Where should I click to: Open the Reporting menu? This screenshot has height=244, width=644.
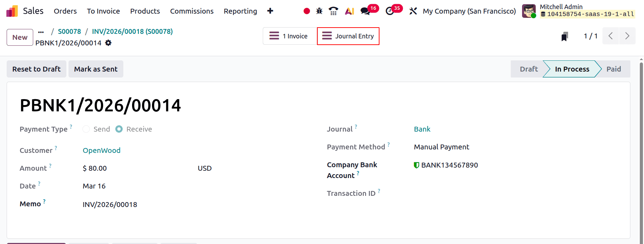click(x=240, y=11)
